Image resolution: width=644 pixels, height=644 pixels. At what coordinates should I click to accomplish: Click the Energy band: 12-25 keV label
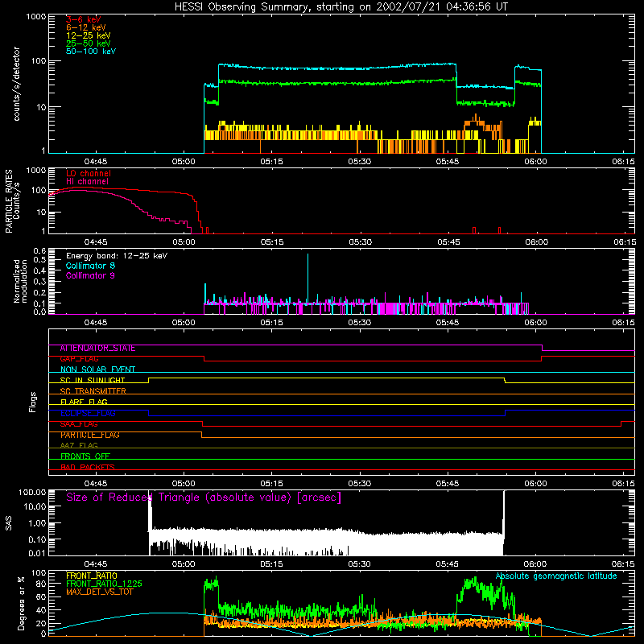pos(117,256)
